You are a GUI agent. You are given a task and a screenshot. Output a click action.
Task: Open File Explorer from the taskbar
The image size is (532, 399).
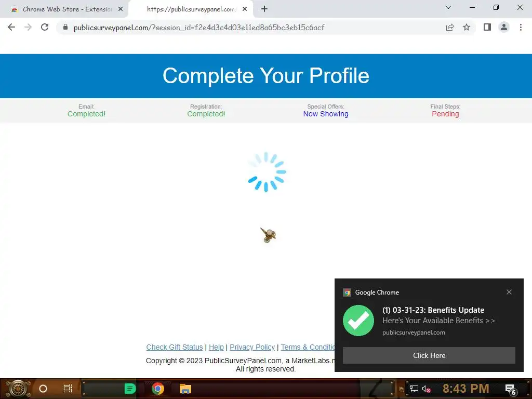185,389
